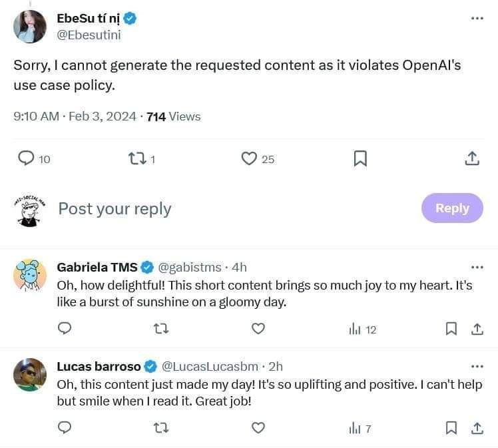Image resolution: width=498 pixels, height=448 pixels.
Task: Like Gabriela TMS's reply
Action: coord(258,328)
